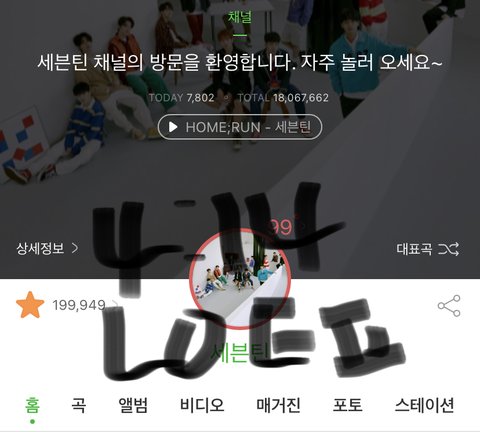Open the 상세정보 chevron arrow
Viewport: 480px width, 432px height.
coord(75,248)
